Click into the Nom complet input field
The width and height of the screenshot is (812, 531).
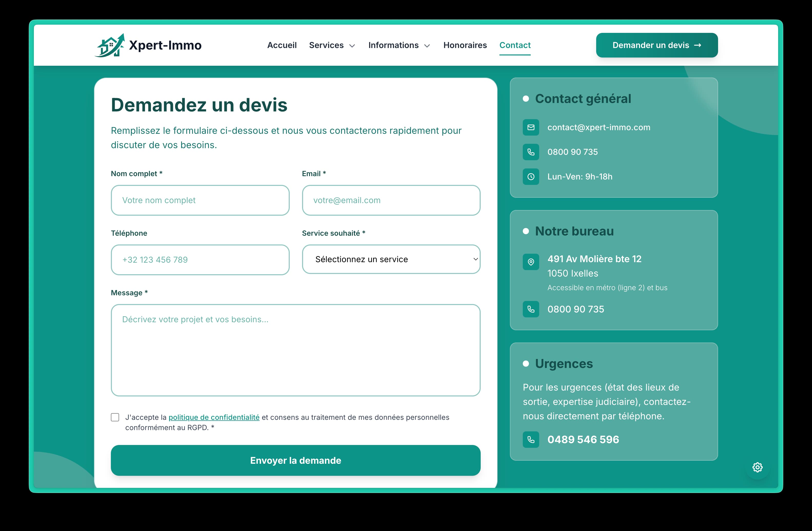200,200
